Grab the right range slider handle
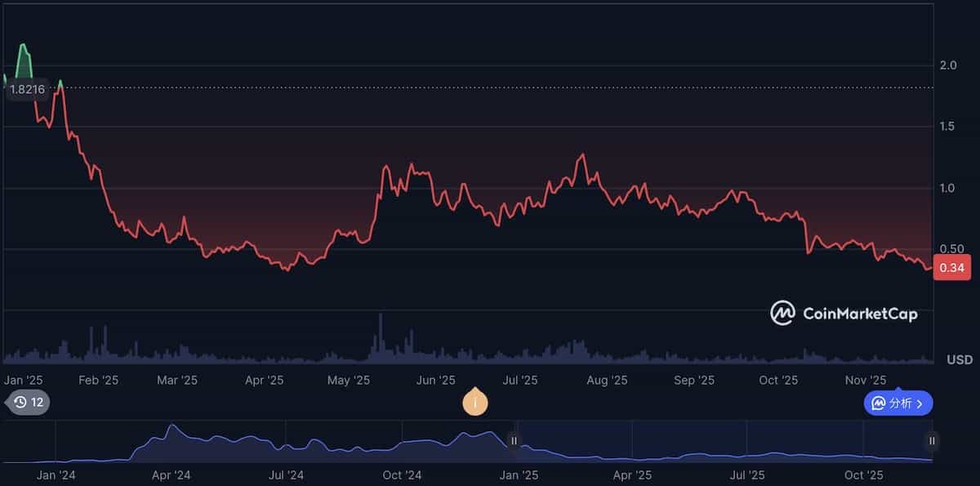This screenshot has width=980, height=486. [x=932, y=441]
